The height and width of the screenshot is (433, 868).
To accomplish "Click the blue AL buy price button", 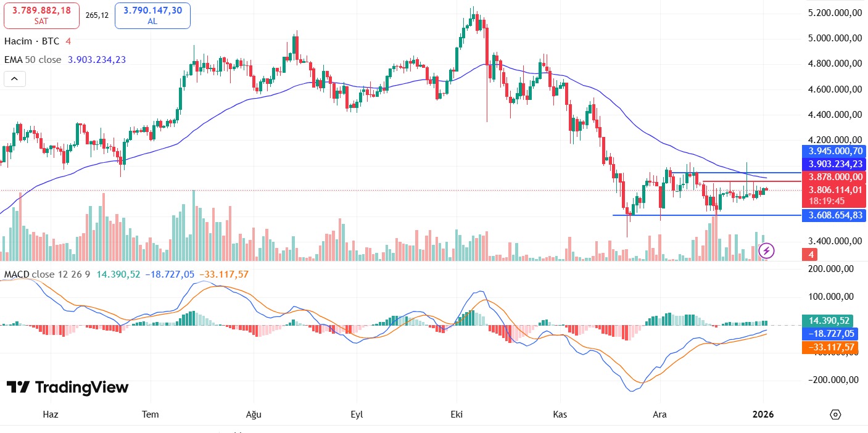I will pyautogui.click(x=152, y=15).
